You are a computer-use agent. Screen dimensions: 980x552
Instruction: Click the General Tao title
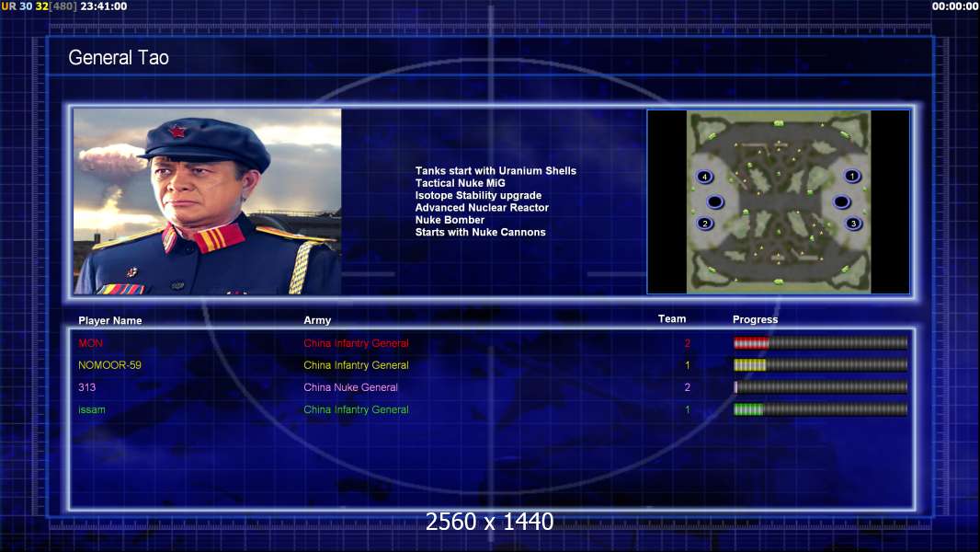(x=118, y=58)
